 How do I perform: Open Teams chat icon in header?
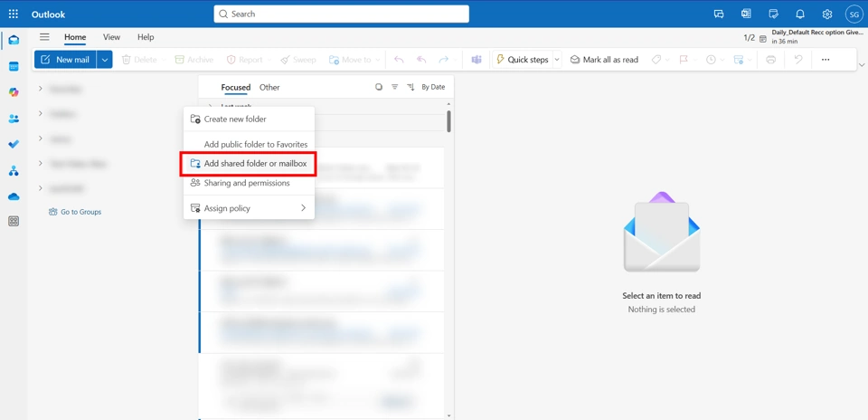coord(719,14)
